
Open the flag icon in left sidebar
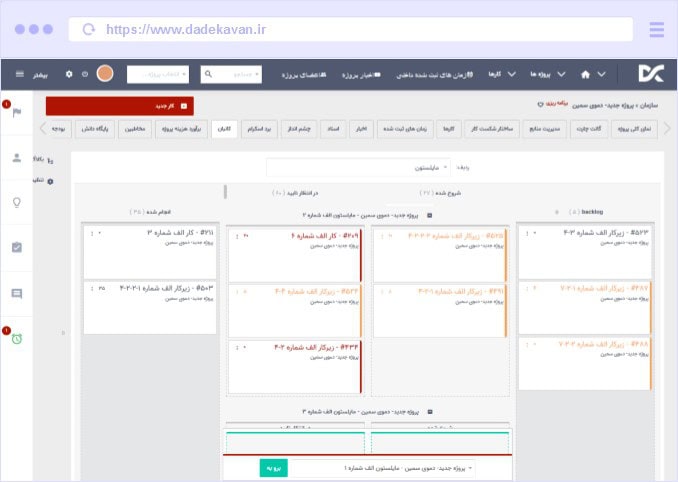(16, 111)
